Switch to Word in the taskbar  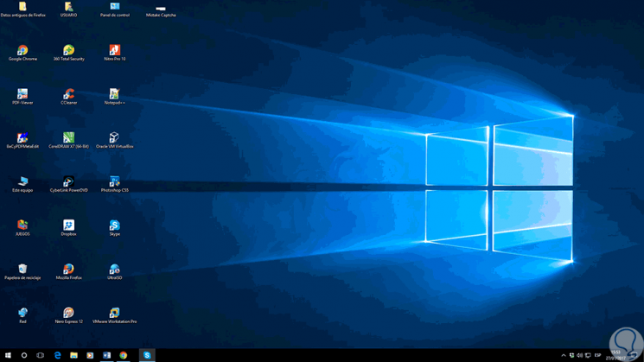[107, 355]
